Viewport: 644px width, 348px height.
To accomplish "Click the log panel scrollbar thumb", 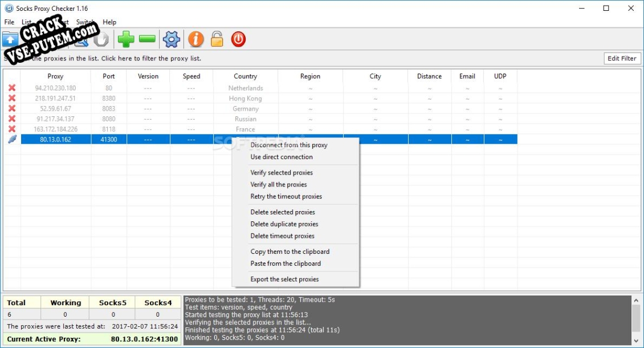I will [x=636, y=318].
